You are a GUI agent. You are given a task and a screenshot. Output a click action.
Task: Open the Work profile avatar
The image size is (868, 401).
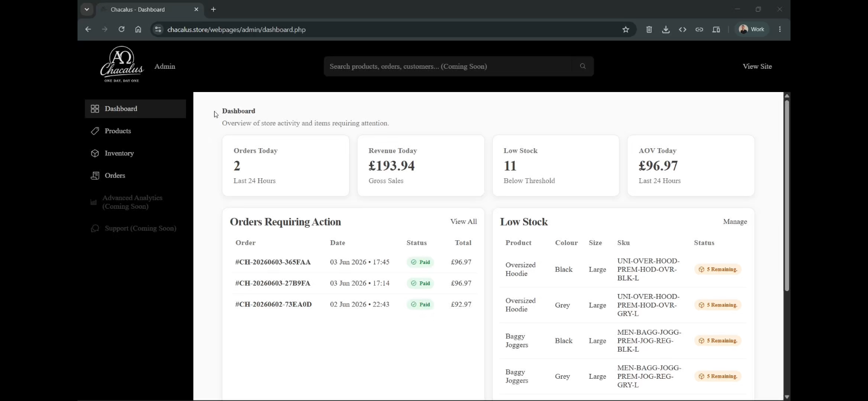coord(752,30)
